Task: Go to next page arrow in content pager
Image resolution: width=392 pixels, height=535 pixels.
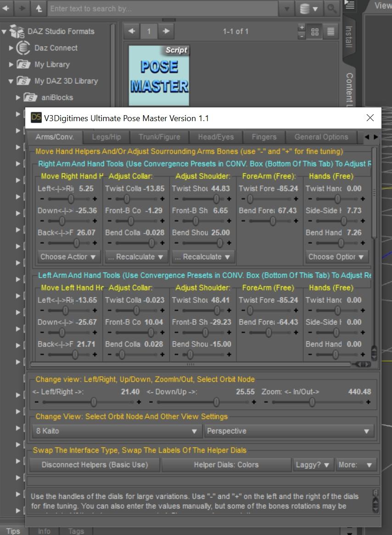Action: [x=166, y=31]
